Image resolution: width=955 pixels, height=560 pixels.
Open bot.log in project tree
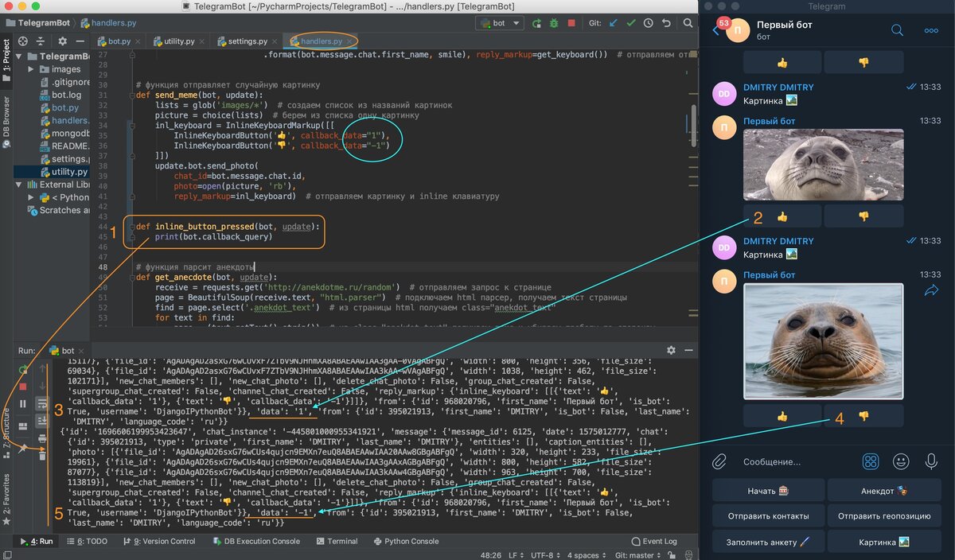point(66,95)
